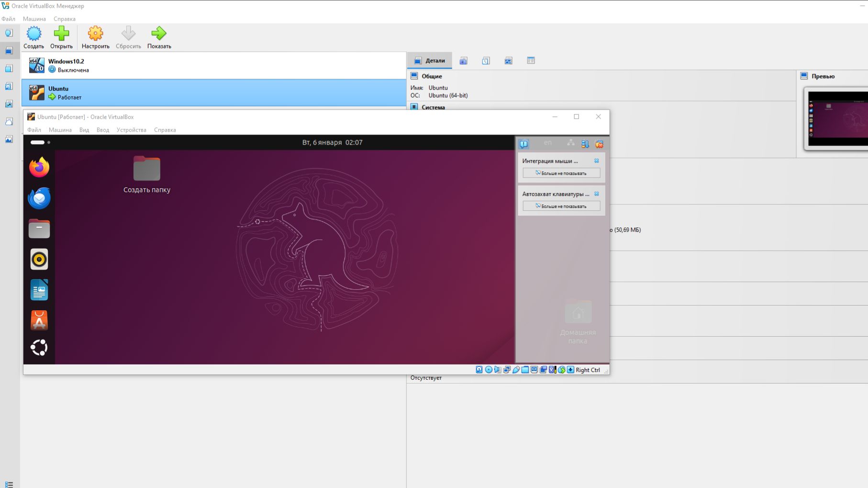Open the Машина menu in VirtualBox Manager
Screen dimensions: 868x488
point(34,19)
